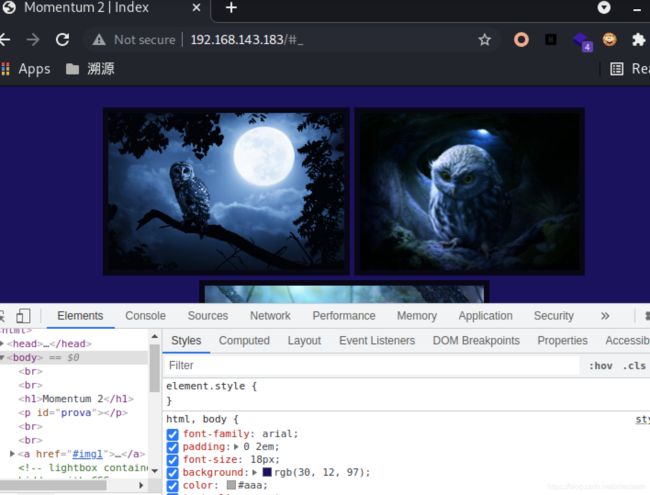Expand the padding shorthand triangle

(x=236, y=447)
